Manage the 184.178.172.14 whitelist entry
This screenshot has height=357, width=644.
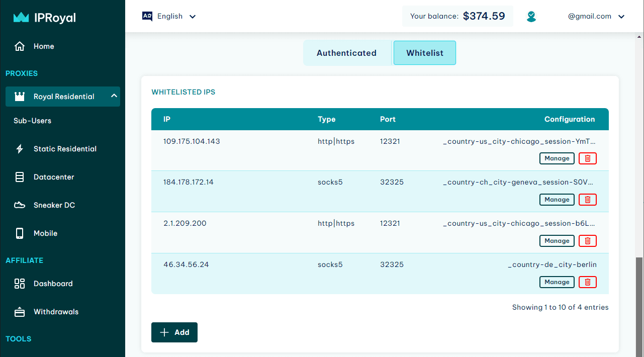[557, 200]
